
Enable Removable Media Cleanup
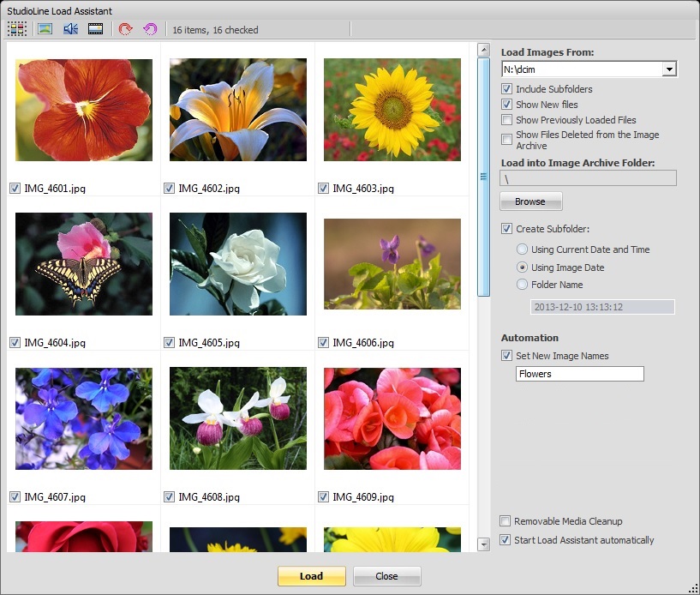click(505, 521)
